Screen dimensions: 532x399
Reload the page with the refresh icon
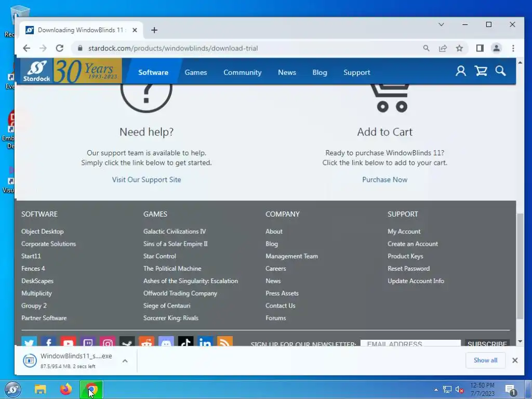point(60,48)
